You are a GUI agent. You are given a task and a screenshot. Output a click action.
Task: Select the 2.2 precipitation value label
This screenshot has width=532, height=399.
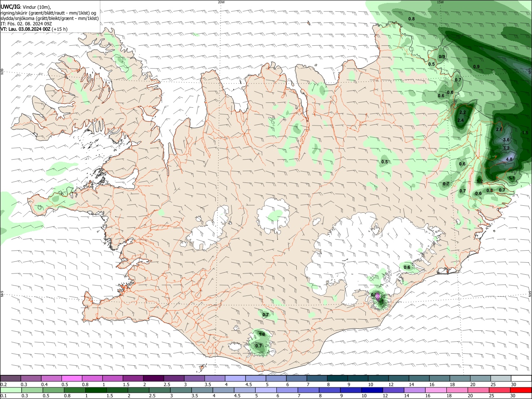[x=463, y=113]
